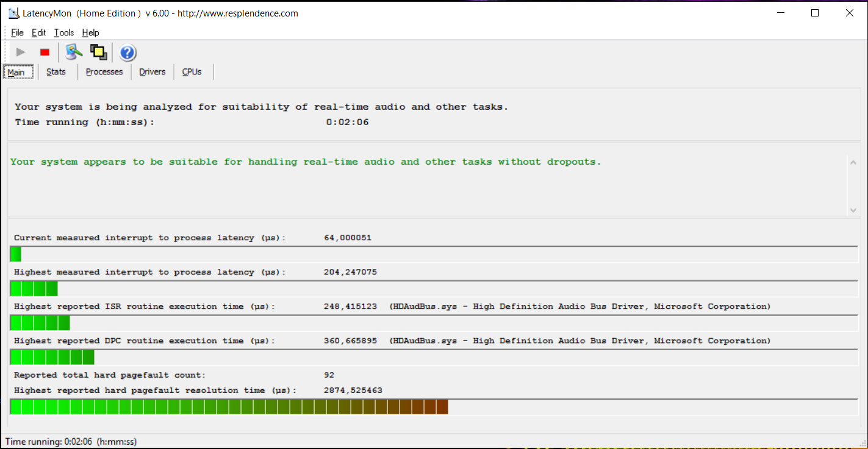Image resolution: width=868 pixels, height=449 pixels.
Task: Click the DPC routine execution time bar
Action: tap(434, 357)
